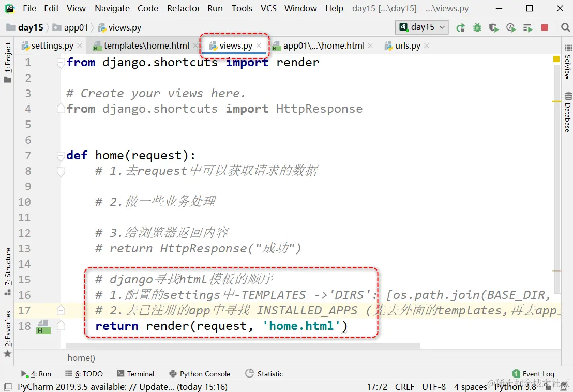Image resolution: width=573 pixels, height=392 pixels.
Task: Close the views.py tab
Action: [x=259, y=46]
